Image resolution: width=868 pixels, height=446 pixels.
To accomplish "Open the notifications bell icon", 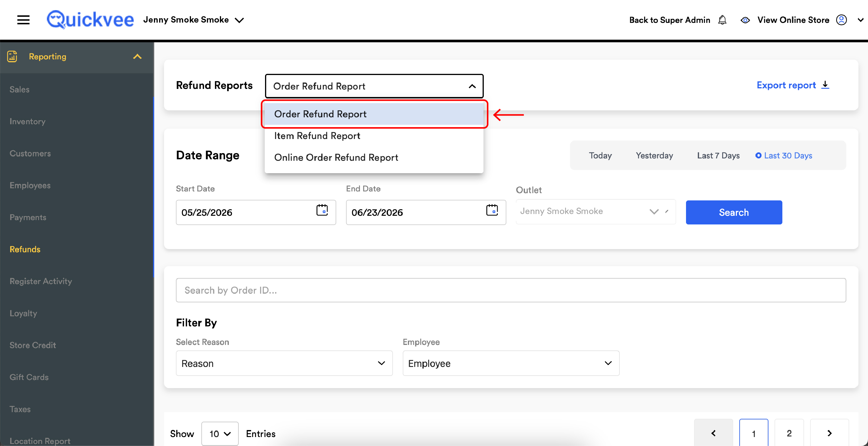I will (x=722, y=20).
